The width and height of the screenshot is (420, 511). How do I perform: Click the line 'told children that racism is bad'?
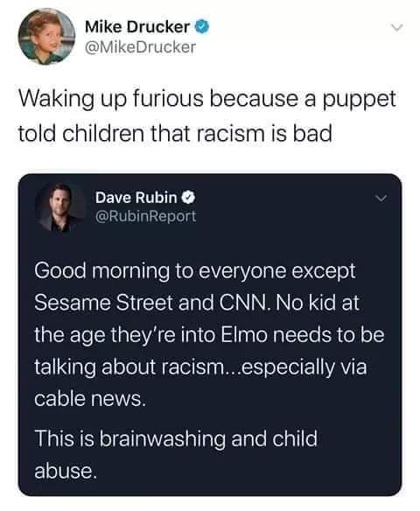click(x=175, y=133)
